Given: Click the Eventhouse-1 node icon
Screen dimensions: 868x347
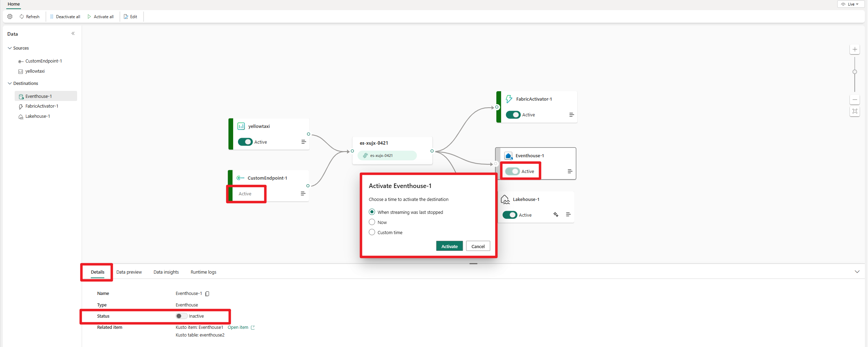Looking at the screenshot, I should [509, 156].
